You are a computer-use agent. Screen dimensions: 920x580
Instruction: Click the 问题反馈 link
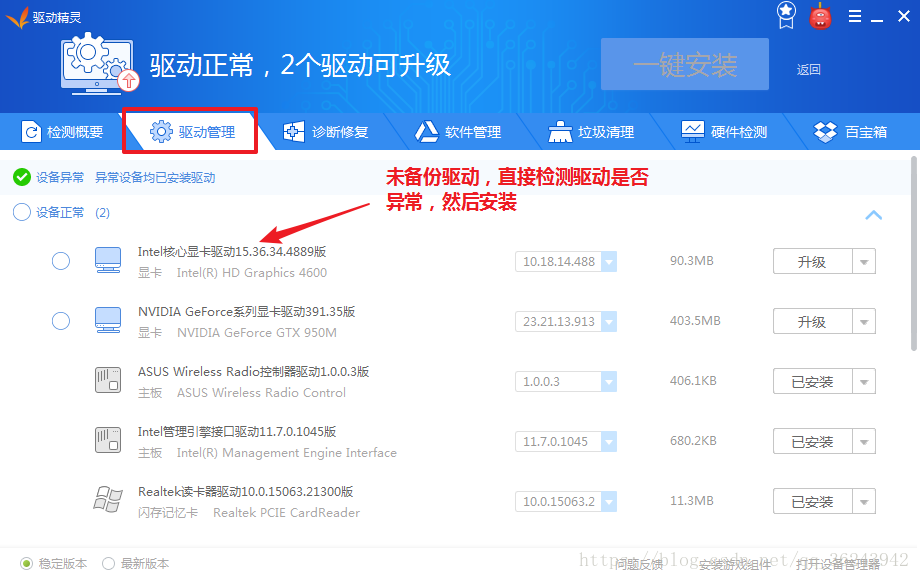click(638, 564)
